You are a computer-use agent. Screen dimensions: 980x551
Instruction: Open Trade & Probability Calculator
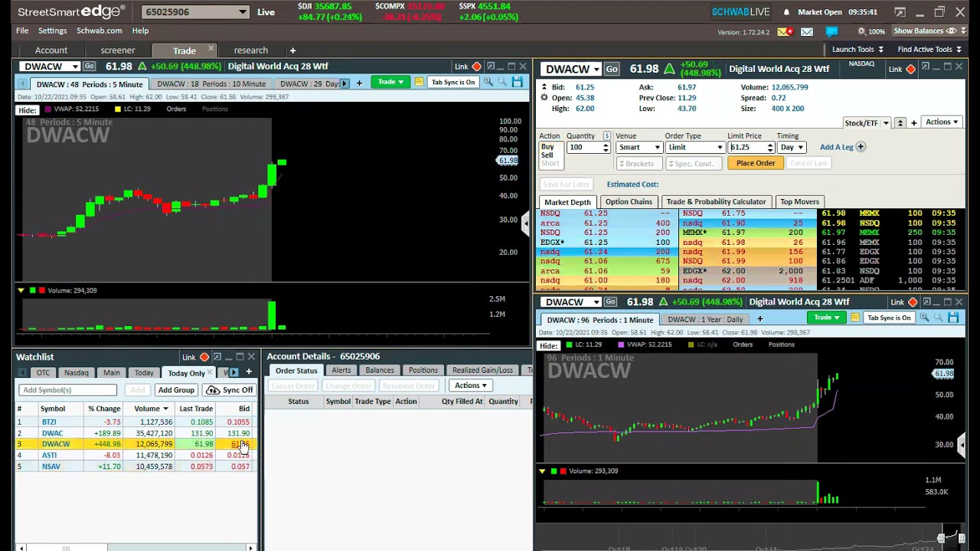[716, 202]
